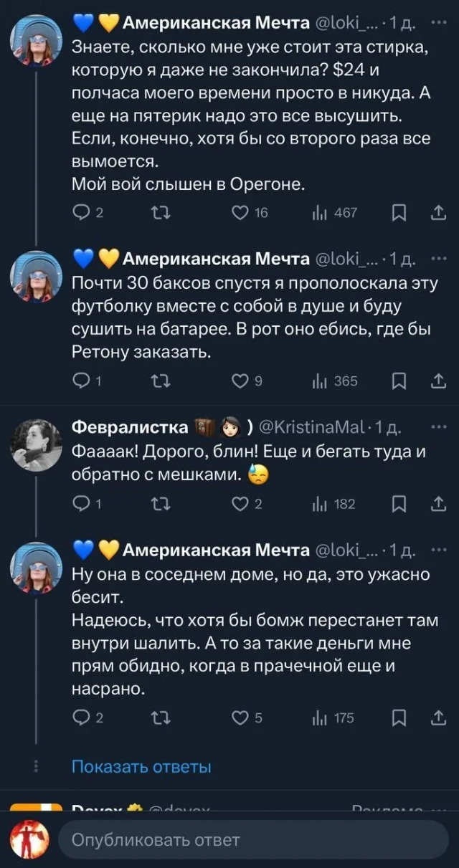459x868 pixels.
Task: Bookmark Февралистка's tweet
Action: coord(400,504)
